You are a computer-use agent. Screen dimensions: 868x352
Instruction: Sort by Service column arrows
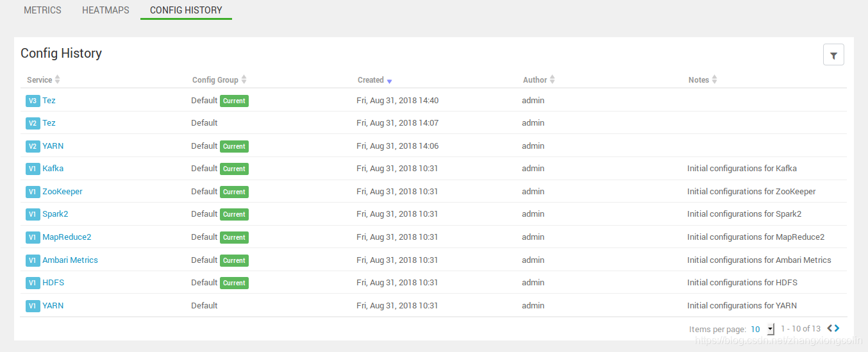pos(58,80)
